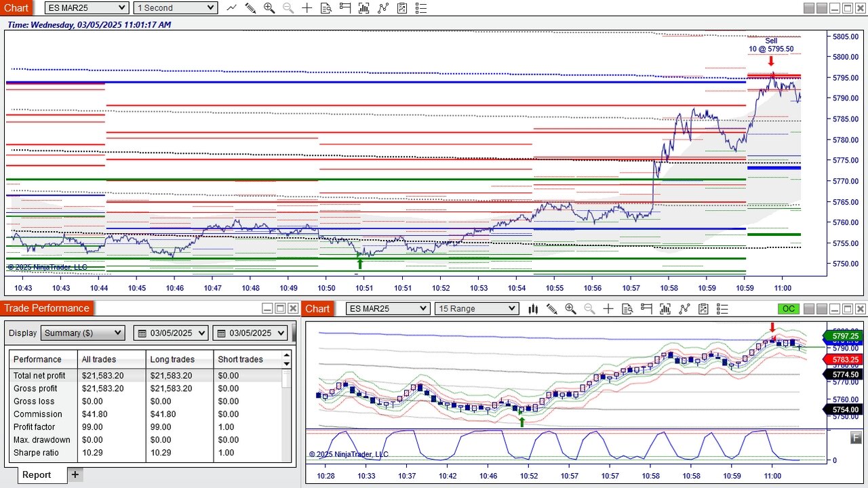
Task: Open ES MAR25 instrument dropdown on top chart
Action: pyautogui.click(x=87, y=8)
